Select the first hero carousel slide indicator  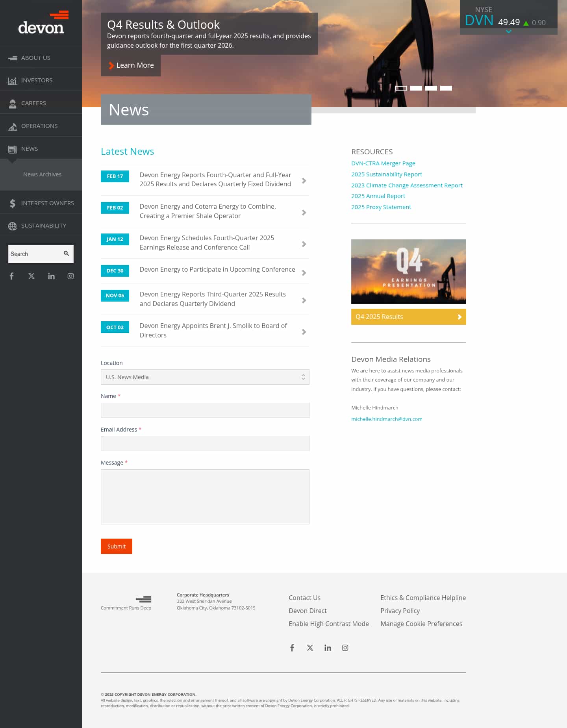click(x=401, y=88)
